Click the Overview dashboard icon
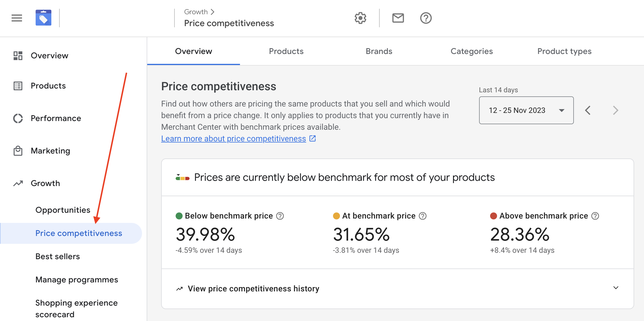 [18, 55]
